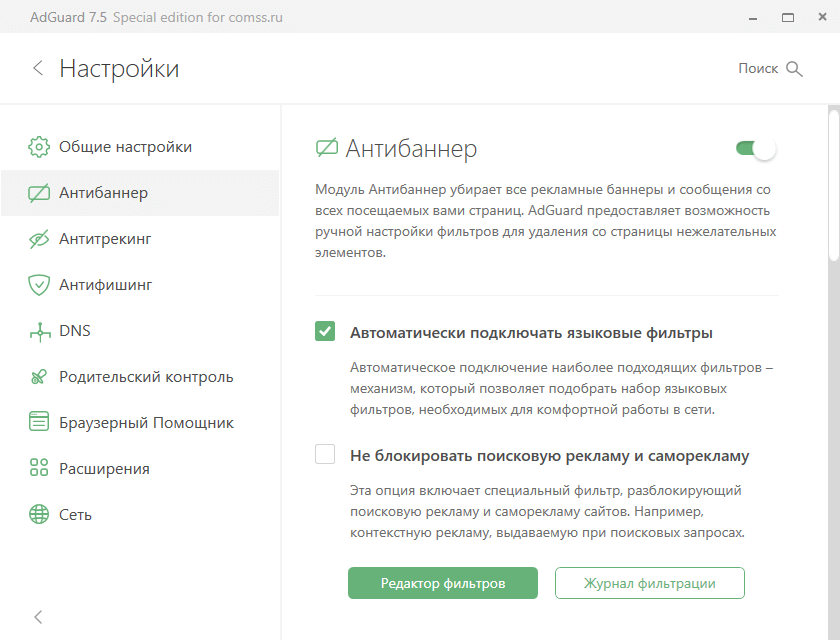Enable do-not-block search ads checkbox
The image size is (840, 640).
tap(325, 454)
